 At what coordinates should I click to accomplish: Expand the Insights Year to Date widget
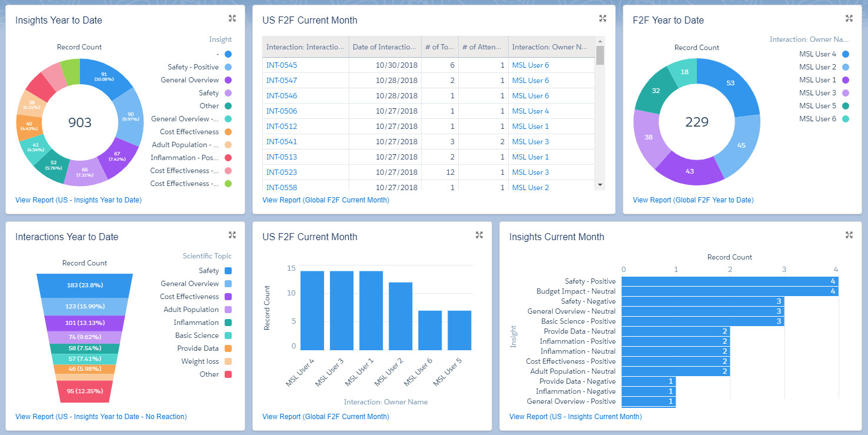point(233,18)
